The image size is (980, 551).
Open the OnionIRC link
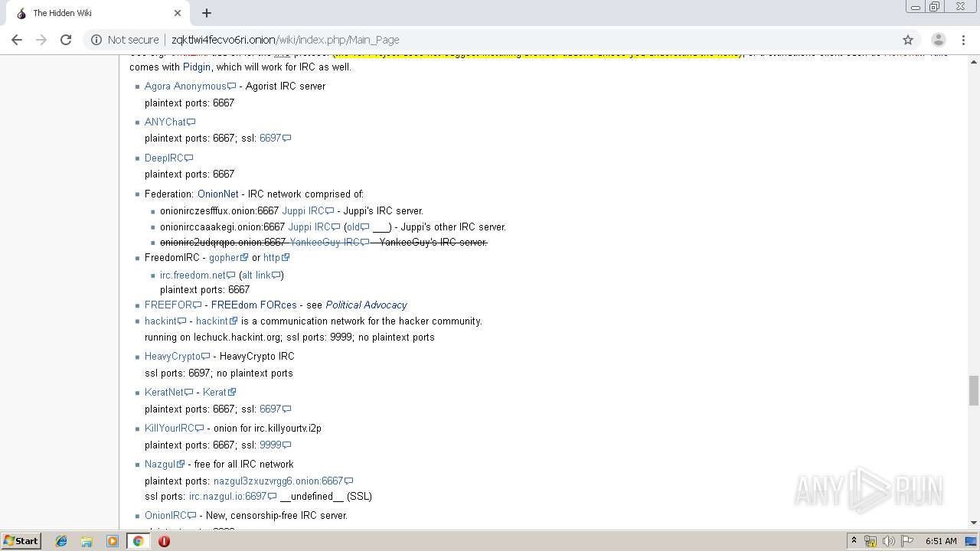tap(171, 516)
